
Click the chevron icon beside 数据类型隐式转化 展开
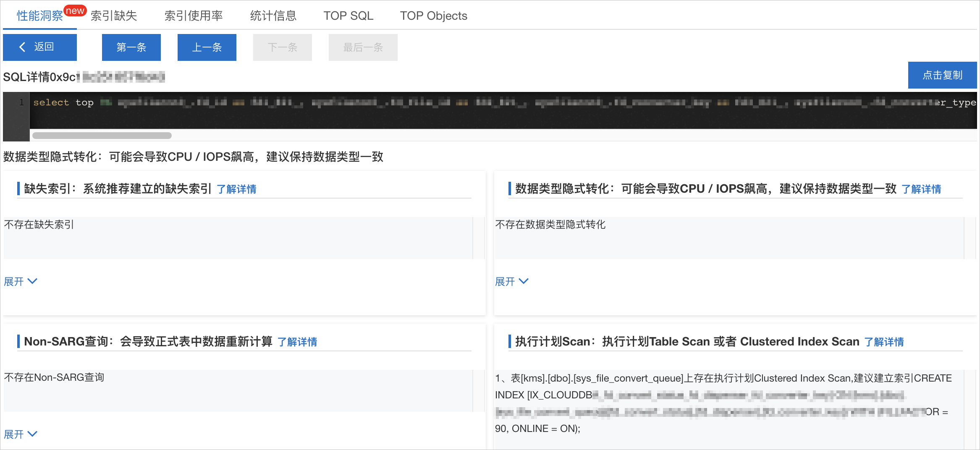[x=524, y=281]
